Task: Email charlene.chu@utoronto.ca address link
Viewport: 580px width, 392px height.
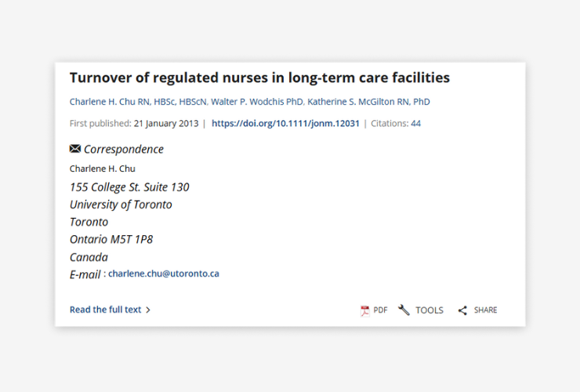Action: (164, 274)
